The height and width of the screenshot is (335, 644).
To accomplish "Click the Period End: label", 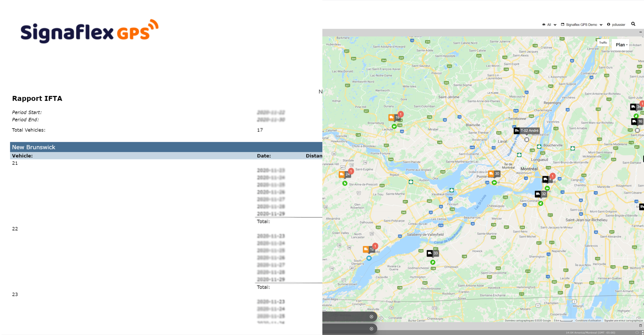I will (25, 120).
